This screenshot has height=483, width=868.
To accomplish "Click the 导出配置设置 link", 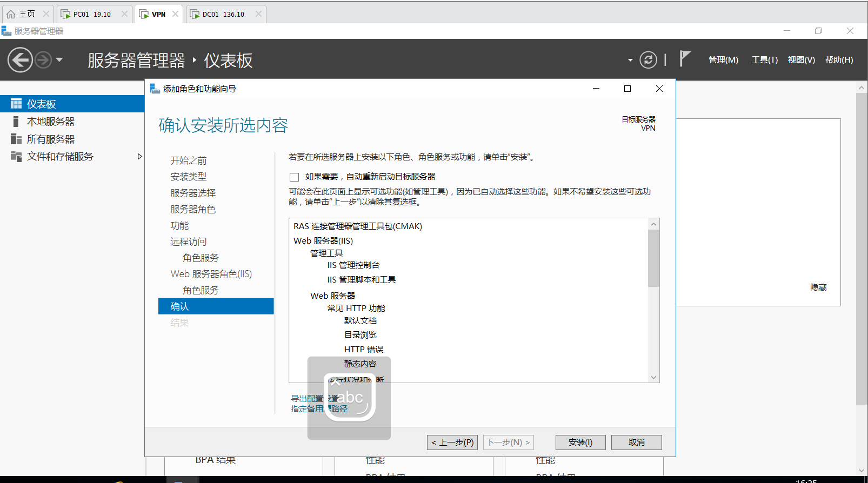I will (x=315, y=398).
